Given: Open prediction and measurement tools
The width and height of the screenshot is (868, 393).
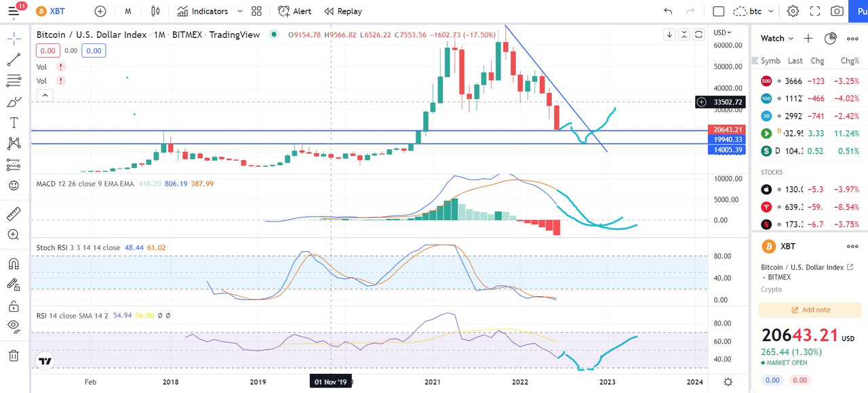Looking at the screenshot, I should 14,165.
